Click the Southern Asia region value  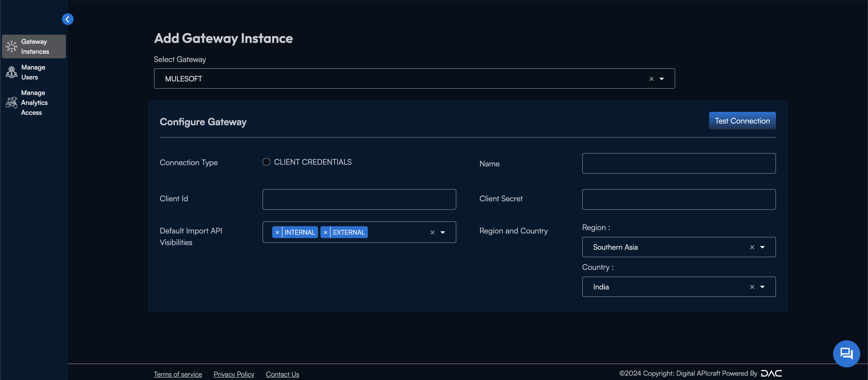(615, 247)
